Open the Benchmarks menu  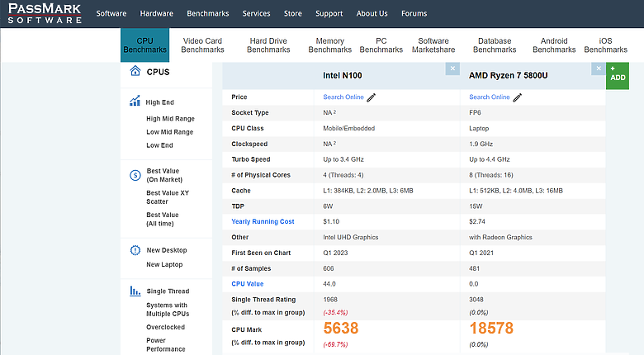[x=208, y=13]
